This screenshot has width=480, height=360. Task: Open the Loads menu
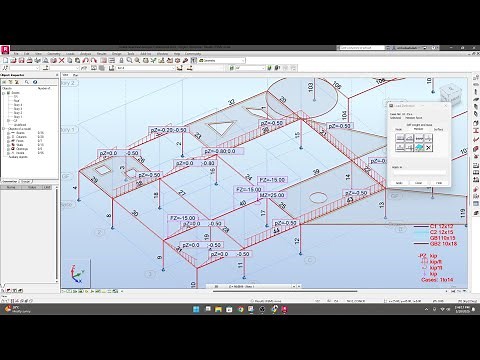(70, 54)
